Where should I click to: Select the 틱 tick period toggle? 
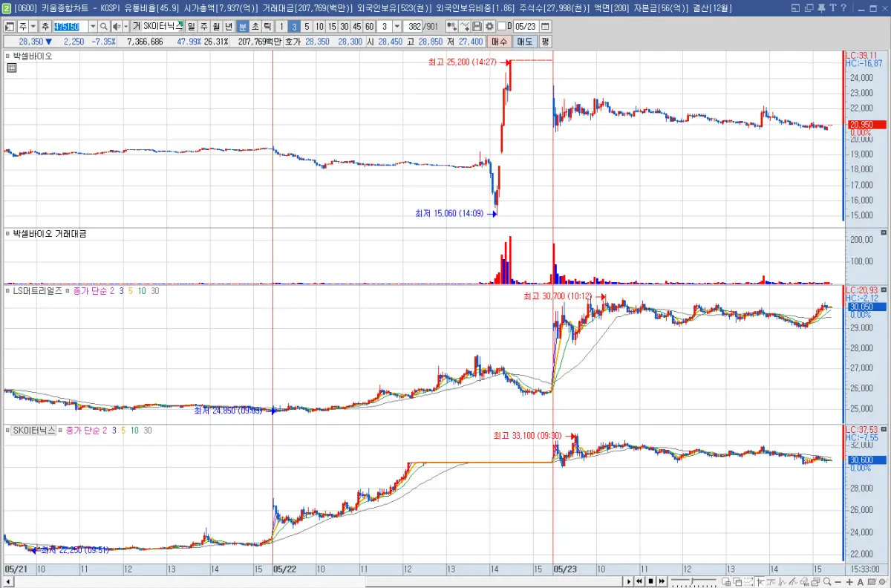coord(267,26)
